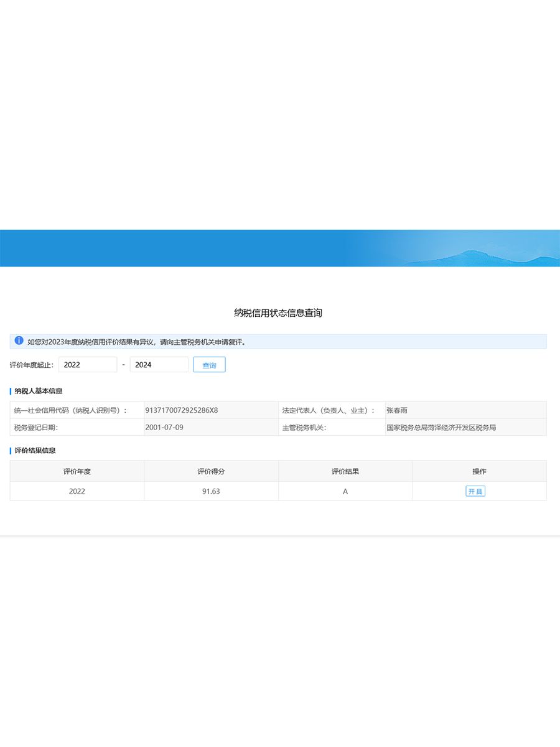Viewport: 560px width, 747px height.
Task: Select the ending year input showing 2024
Action: (x=159, y=364)
